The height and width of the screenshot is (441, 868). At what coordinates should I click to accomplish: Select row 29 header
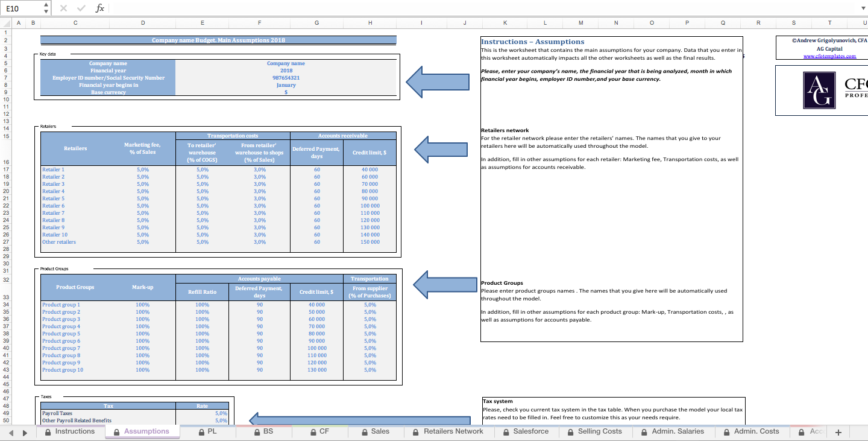tap(5, 256)
